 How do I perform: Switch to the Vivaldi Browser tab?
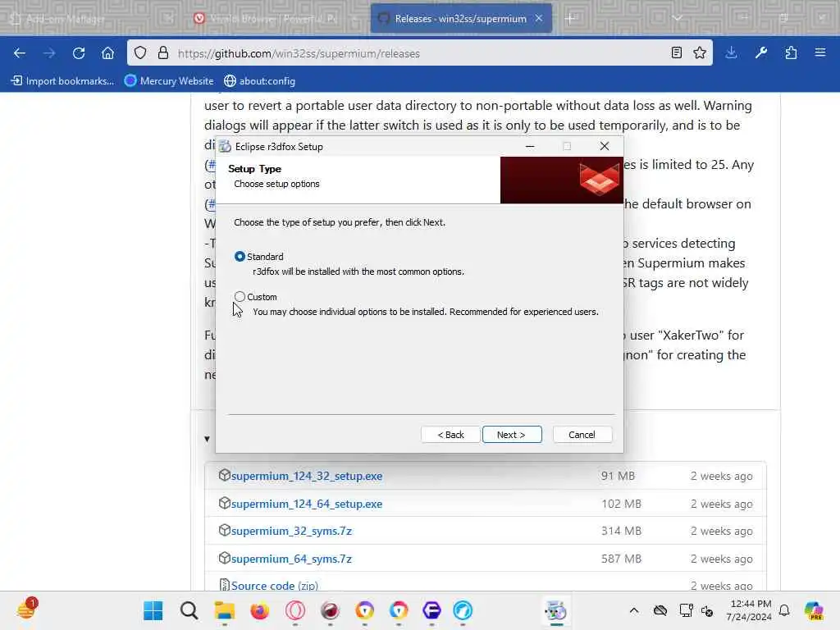pos(273,19)
